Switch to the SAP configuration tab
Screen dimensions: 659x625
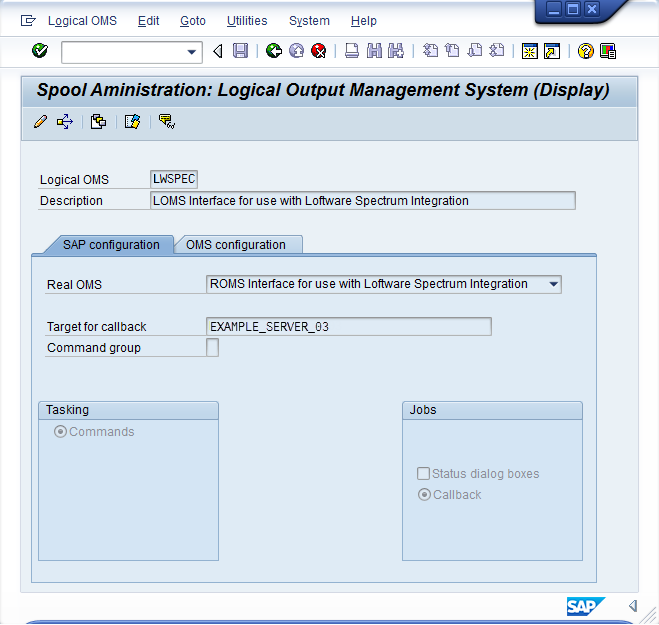point(111,245)
